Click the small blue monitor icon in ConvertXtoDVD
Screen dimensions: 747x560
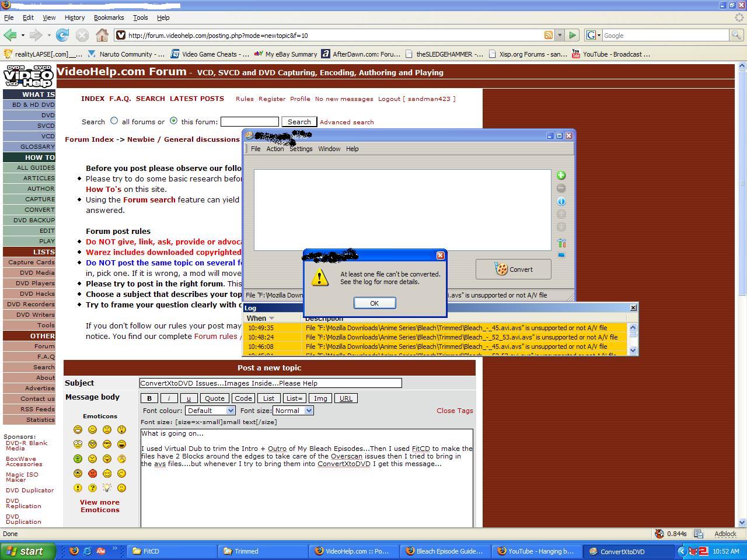coord(561,255)
